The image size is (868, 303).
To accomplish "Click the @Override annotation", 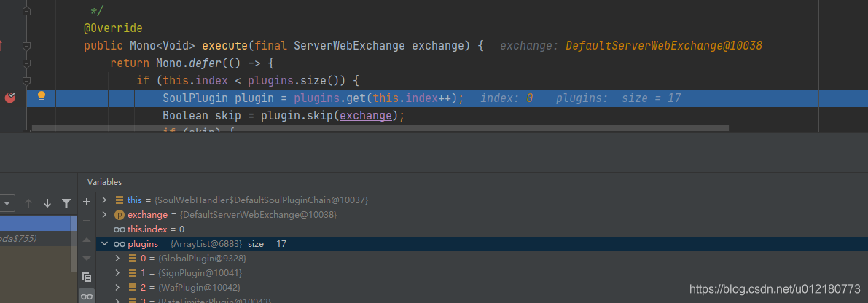I will click(113, 28).
